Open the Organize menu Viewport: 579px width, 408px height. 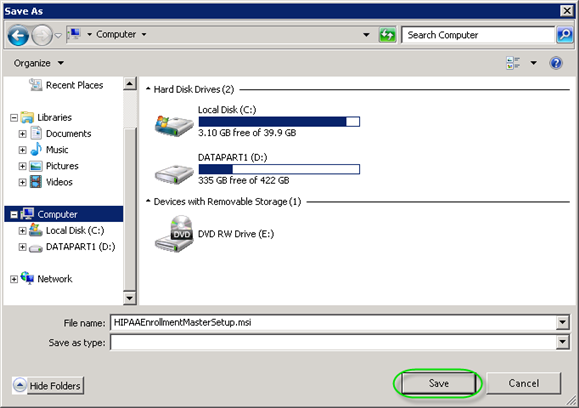(38, 63)
